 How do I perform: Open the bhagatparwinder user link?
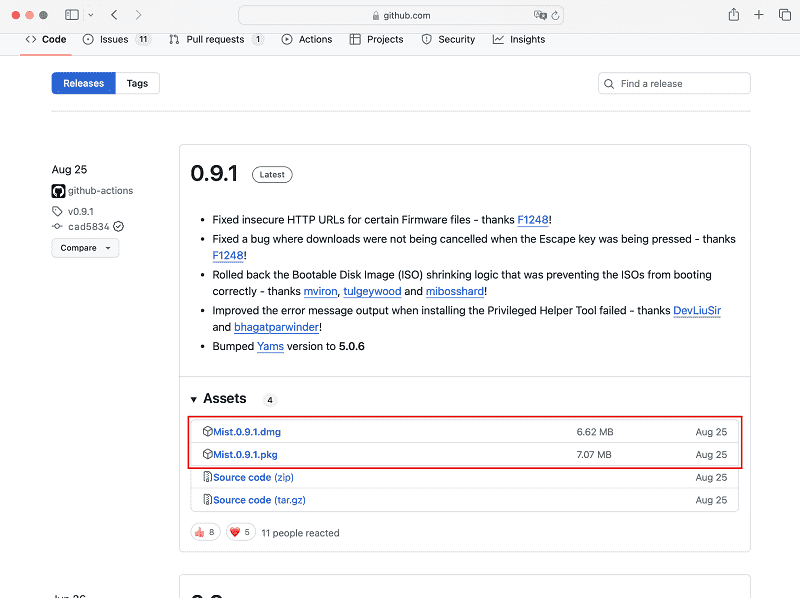click(277, 327)
